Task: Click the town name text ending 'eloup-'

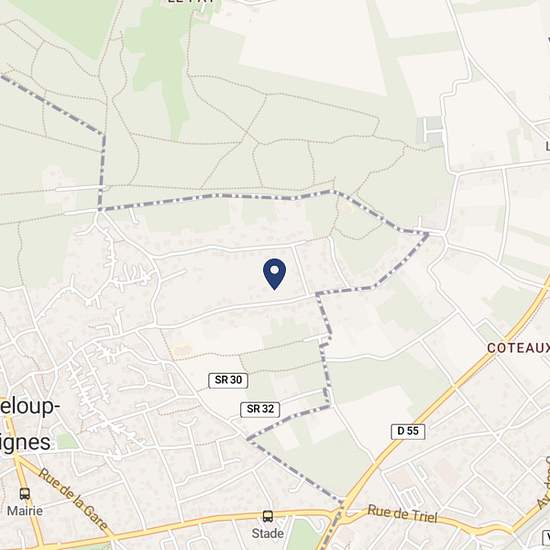Action: (x=29, y=407)
